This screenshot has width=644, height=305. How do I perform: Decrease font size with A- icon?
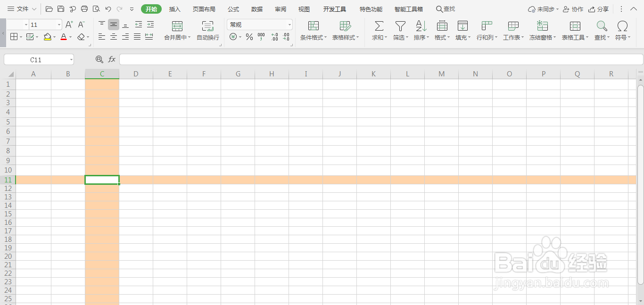pyautogui.click(x=82, y=25)
